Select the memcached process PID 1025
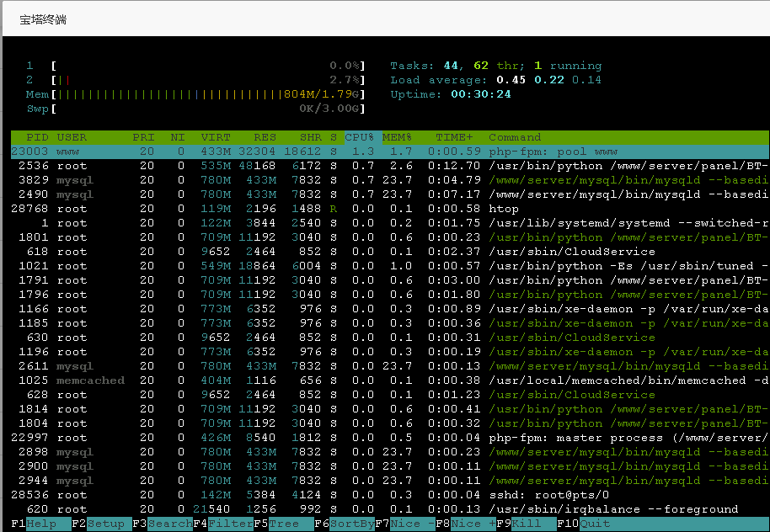 [x=390, y=380]
